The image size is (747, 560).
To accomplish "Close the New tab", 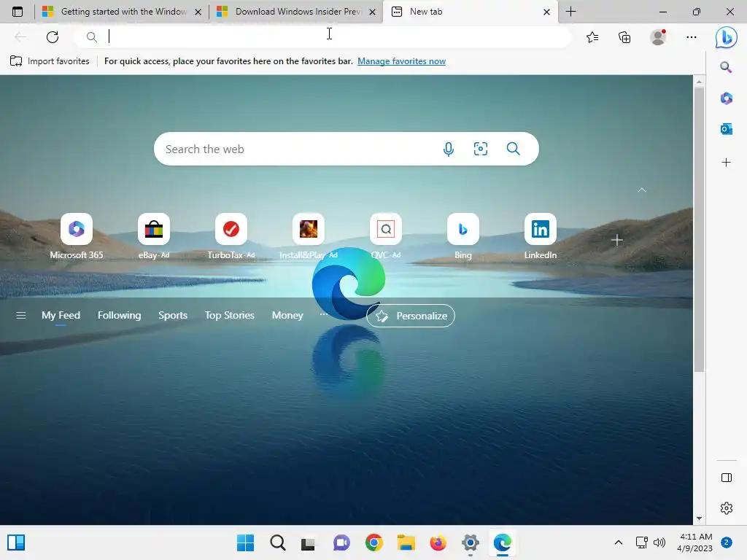I will (x=546, y=12).
